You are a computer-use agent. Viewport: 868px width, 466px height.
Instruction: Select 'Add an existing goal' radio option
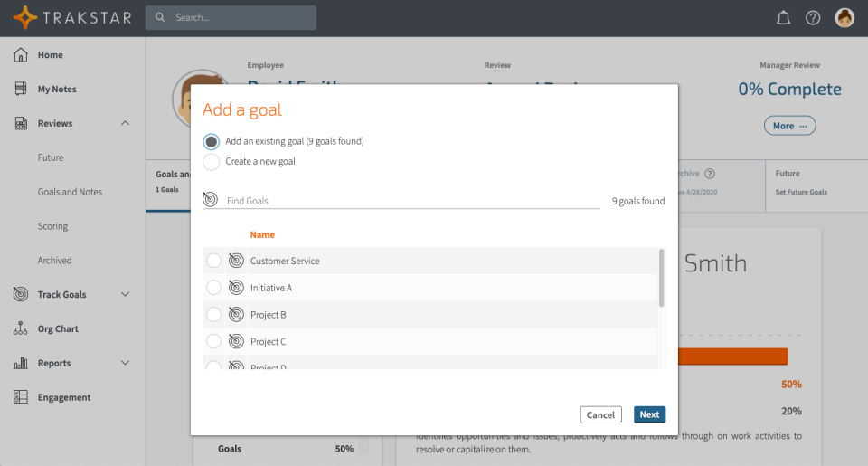click(212, 141)
